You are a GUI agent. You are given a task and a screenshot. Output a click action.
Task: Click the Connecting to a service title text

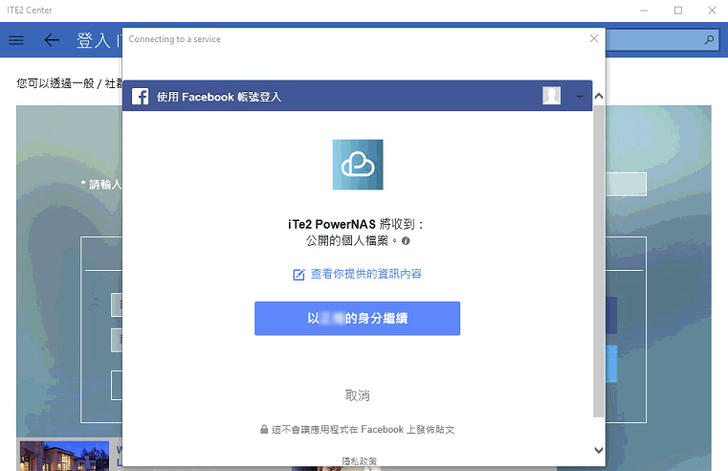coord(175,39)
